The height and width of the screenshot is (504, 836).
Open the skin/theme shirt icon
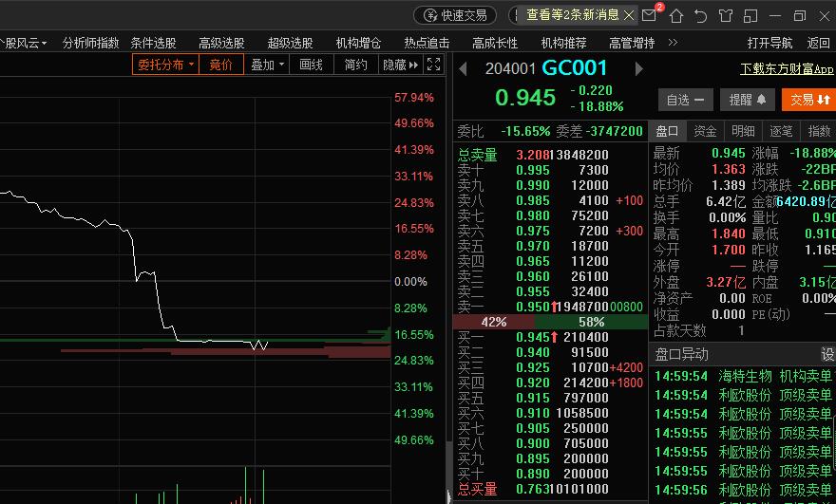(x=726, y=16)
